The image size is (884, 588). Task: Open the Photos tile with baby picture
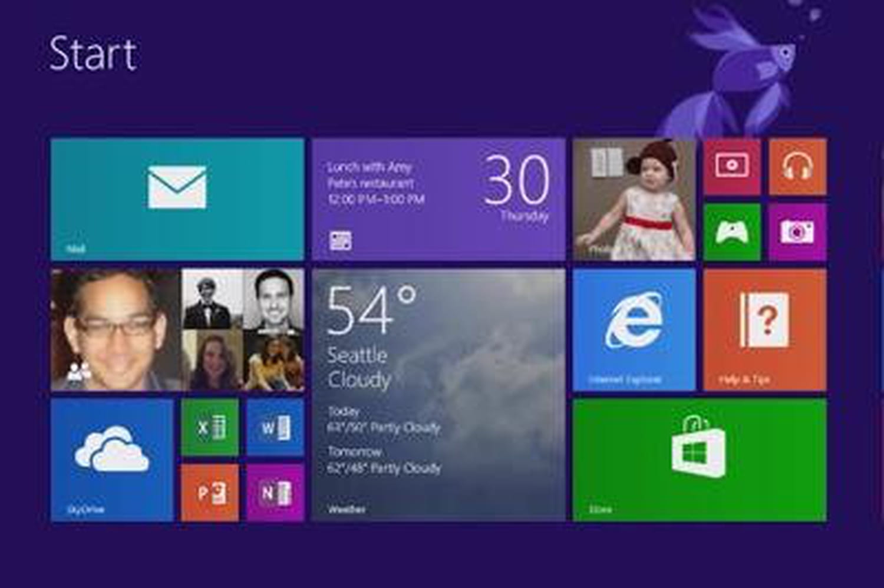634,199
